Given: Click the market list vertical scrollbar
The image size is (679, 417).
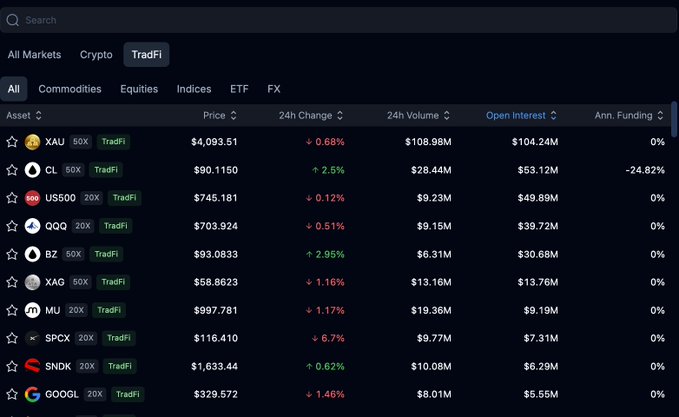Looking at the screenshot, I should click(674, 120).
